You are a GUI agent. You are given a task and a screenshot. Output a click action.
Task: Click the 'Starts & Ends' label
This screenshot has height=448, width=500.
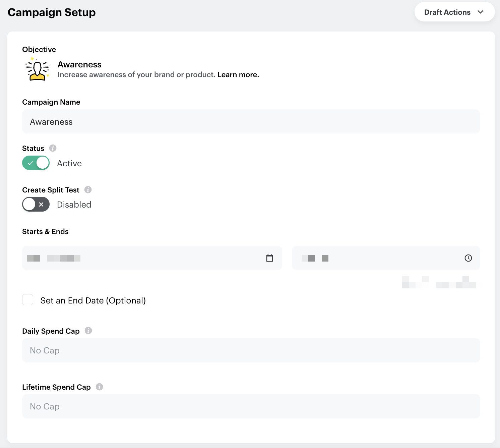(45, 231)
